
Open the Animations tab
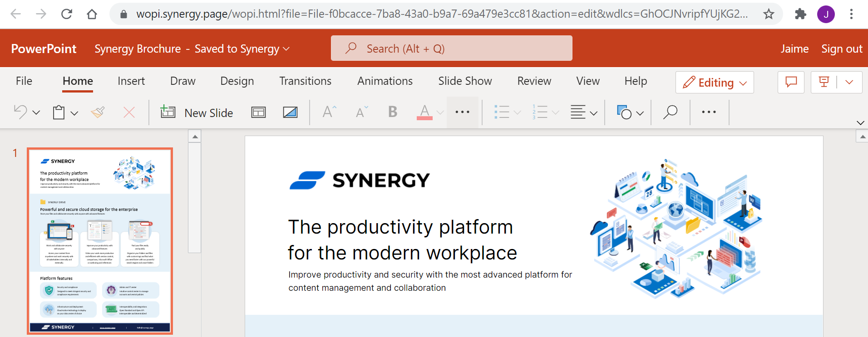click(x=385, y=81)
